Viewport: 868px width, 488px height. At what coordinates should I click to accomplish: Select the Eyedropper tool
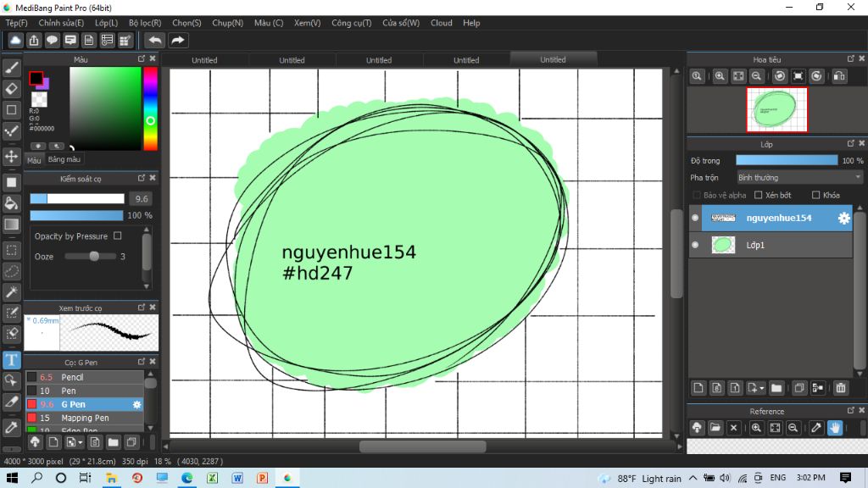pyautogui.click(x=11, y=427)
